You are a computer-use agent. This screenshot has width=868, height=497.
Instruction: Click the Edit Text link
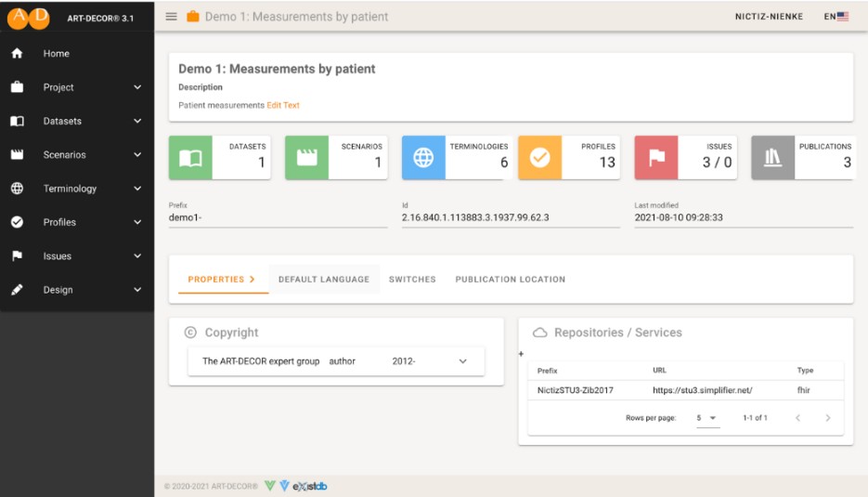[x=283, y=106]
